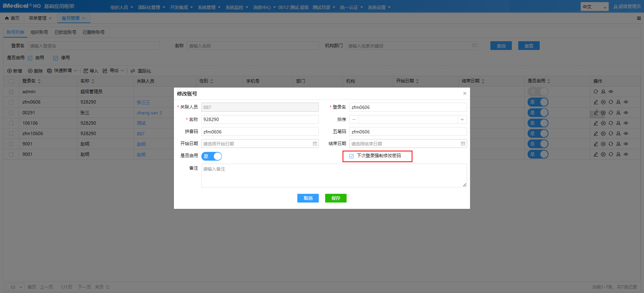Image resolution: width=644 pixels, height=293 pixels.
Task: Click the 取消 button in the dialog
Action: click(308, 198)
